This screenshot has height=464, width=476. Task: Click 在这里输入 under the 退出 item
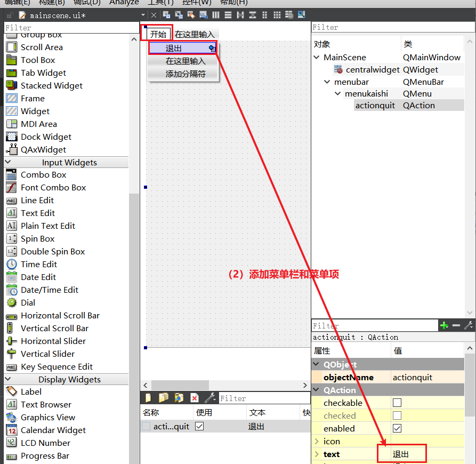click(185, 61)
